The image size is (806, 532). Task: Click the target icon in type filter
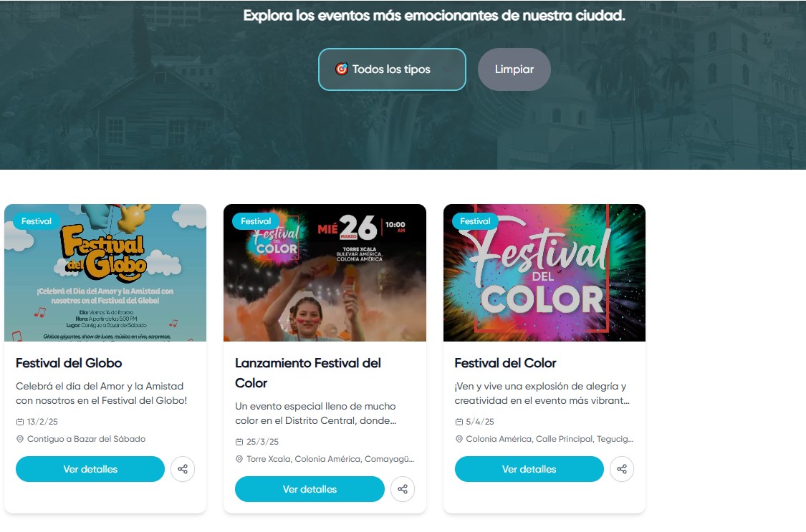click(x=341, y=69)
